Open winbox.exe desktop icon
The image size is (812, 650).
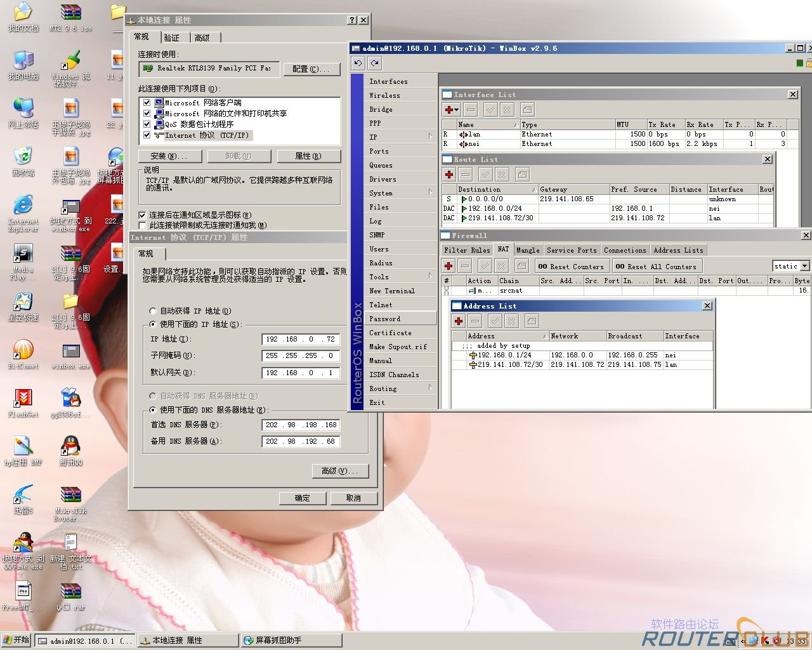tap(70, 356)
